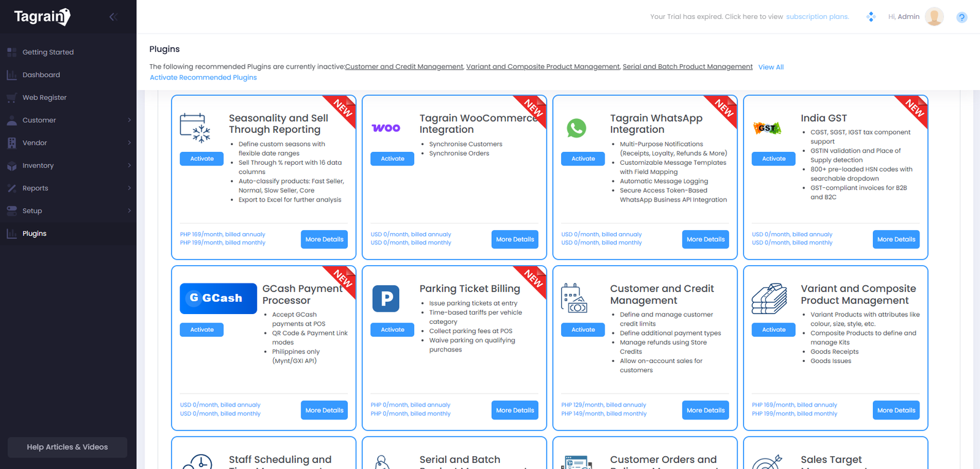This screenshot has height=469, width=980.
Task: Click the Plugins icon in sidebar
Action: pos(12,233)
